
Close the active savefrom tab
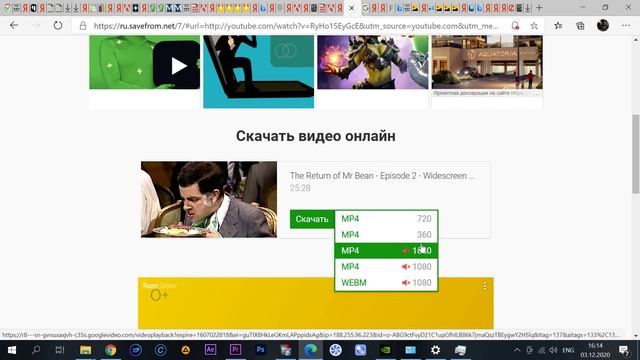click(x=352, y=8)
